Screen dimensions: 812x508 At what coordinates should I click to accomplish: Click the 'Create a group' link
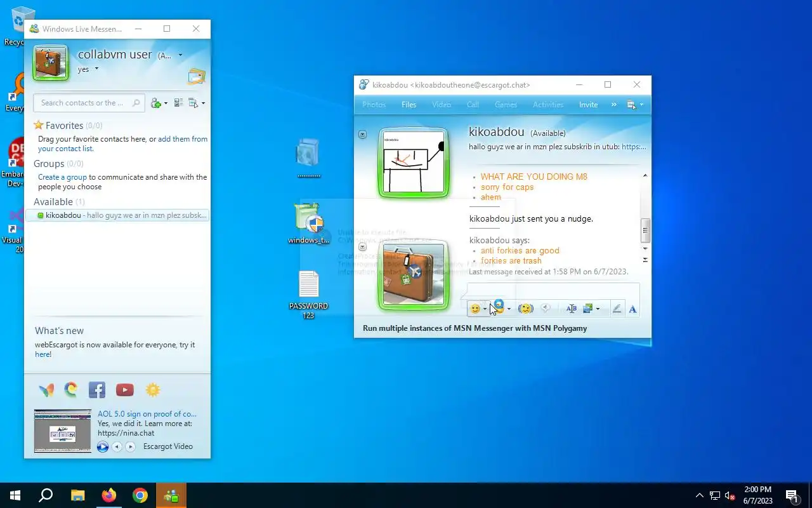(62, 177)
